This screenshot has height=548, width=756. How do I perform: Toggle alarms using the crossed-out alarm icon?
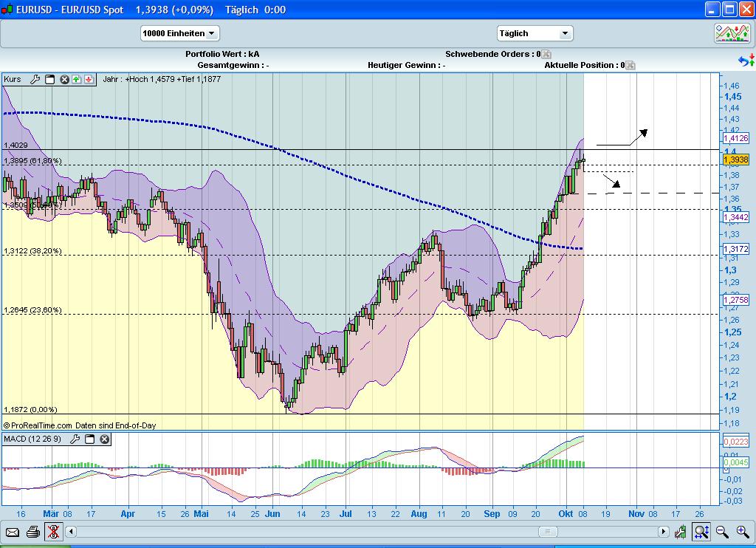(53, 531)
